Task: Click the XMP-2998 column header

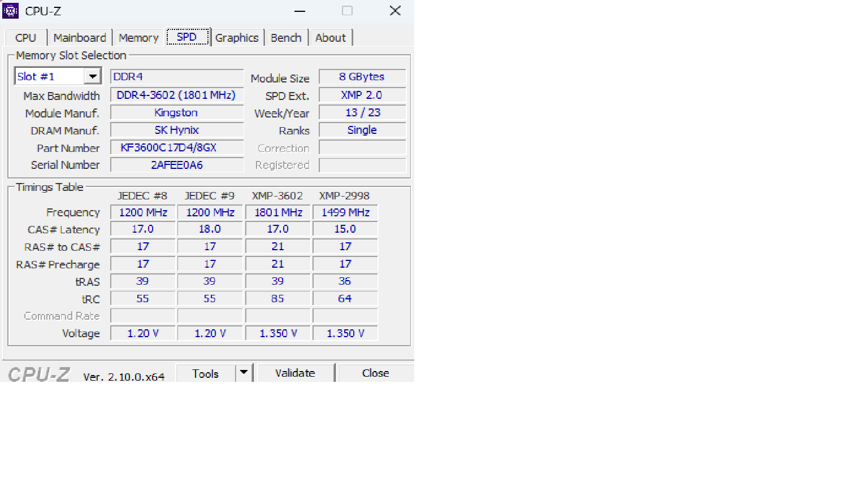Action: coord(345,196)
